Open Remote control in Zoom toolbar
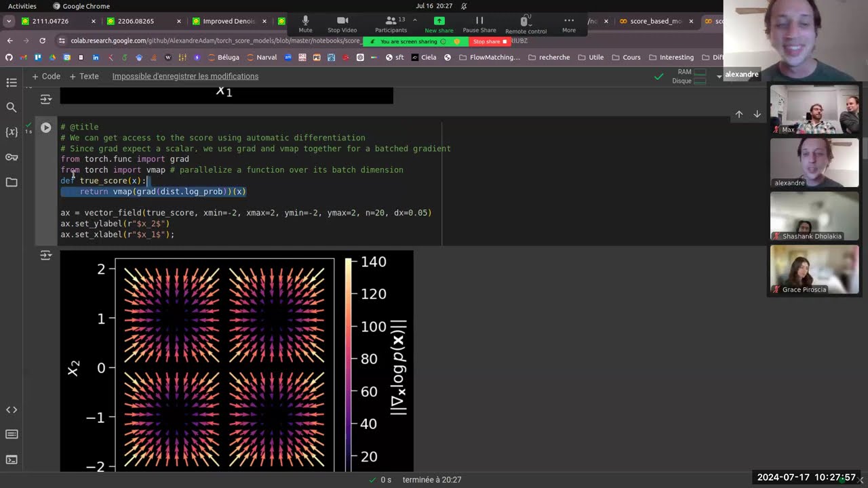 [526, 25]
